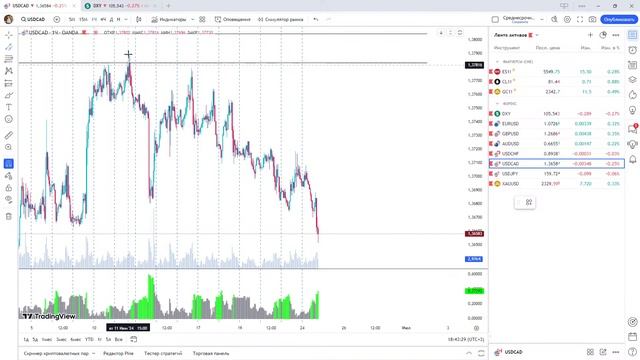Open the alerts clock panel in sidebar

click(633, 50)
